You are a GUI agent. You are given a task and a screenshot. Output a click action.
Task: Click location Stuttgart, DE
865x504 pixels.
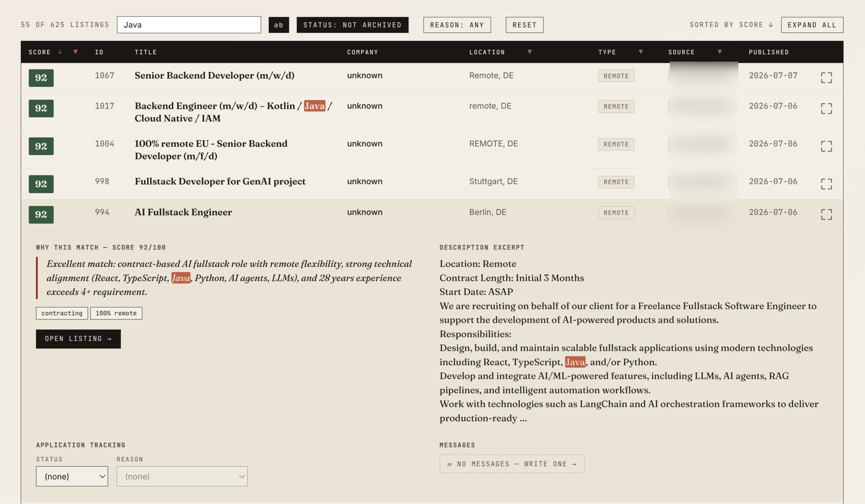pyautogui.click(x=493, y=181)
